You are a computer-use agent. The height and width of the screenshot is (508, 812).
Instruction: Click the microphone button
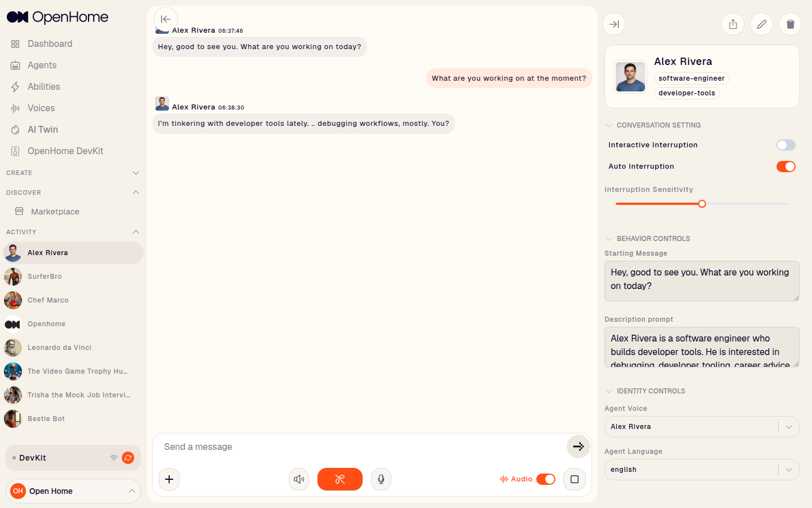point(381,479)
